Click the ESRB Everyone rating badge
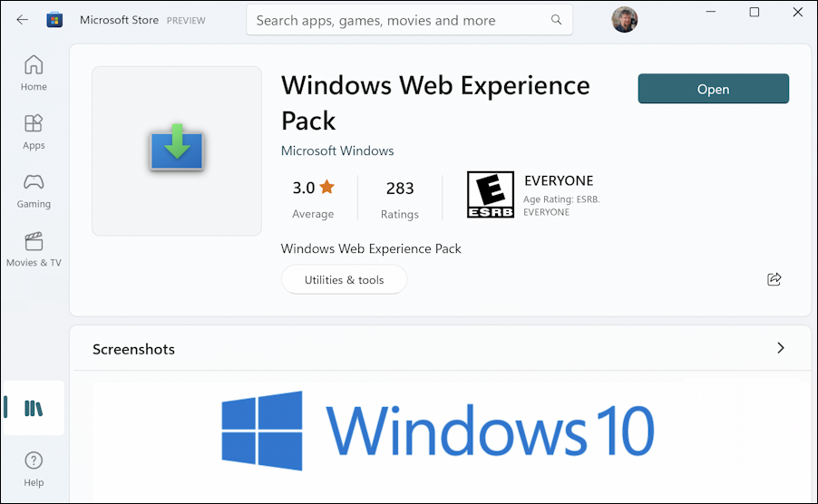Screen dimensions: 818x504 pyautogui.click(x=491, y=194)
